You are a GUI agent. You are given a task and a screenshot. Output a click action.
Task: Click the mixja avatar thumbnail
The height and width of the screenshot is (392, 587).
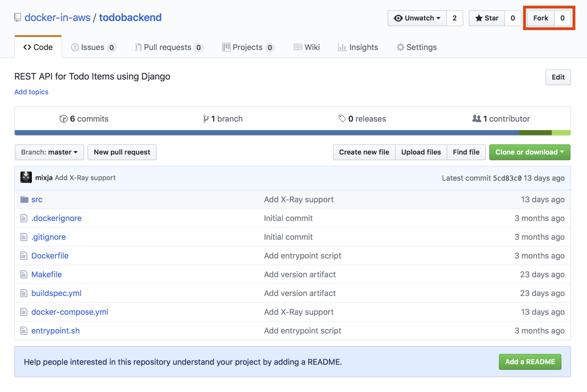tap(26, 177)
